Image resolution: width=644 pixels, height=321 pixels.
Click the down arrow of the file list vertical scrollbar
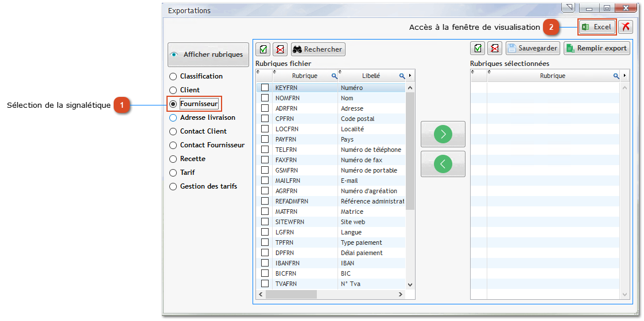pos(410,284)
